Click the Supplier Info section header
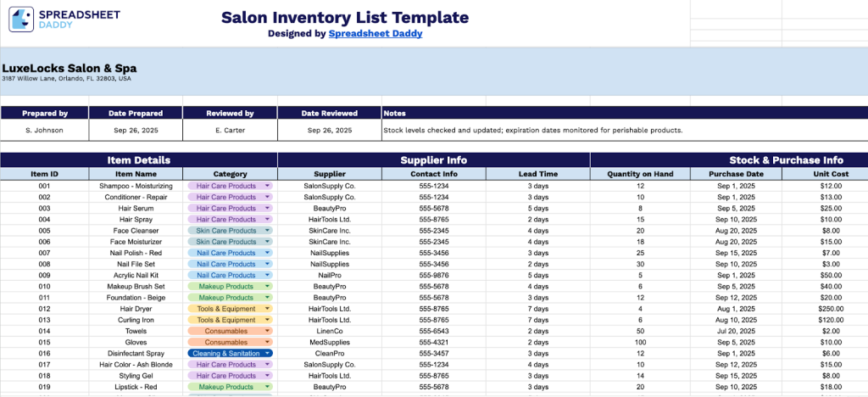This screenshot has width=868, height=397. click(433, 159)
